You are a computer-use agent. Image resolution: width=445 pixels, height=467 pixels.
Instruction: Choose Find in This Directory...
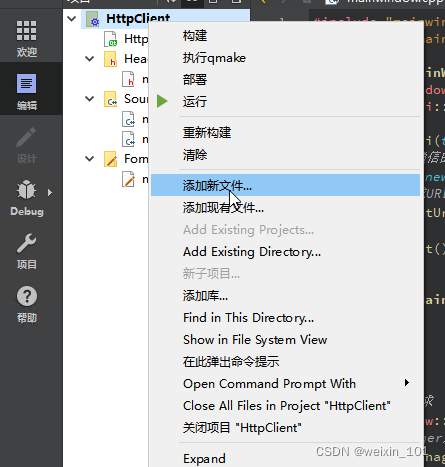coord(285,318)
